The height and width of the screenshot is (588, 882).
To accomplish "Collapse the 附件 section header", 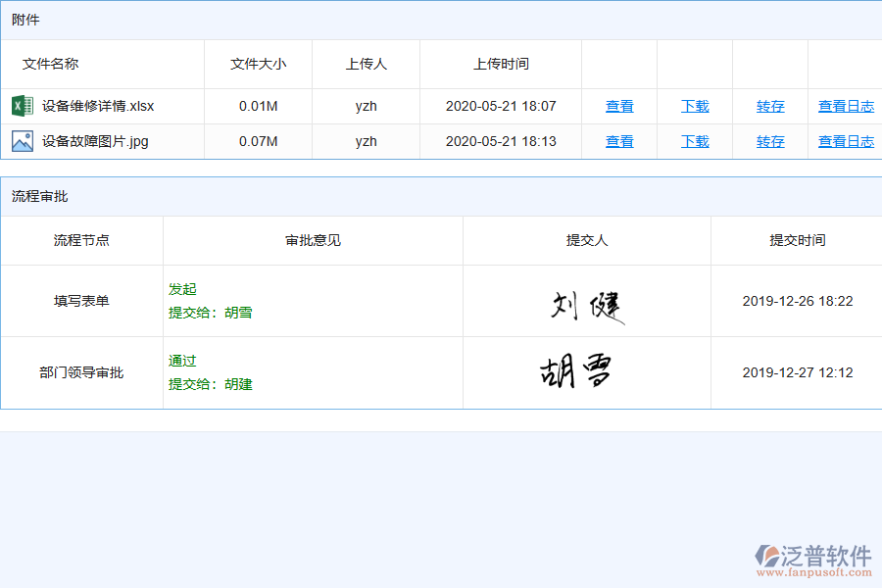I will pos(24,19).
